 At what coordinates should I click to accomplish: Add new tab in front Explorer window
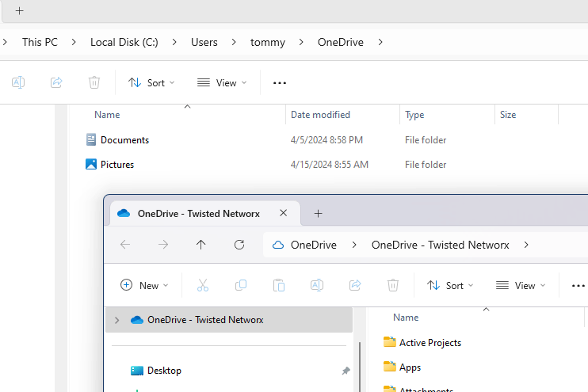pos(318,214)
